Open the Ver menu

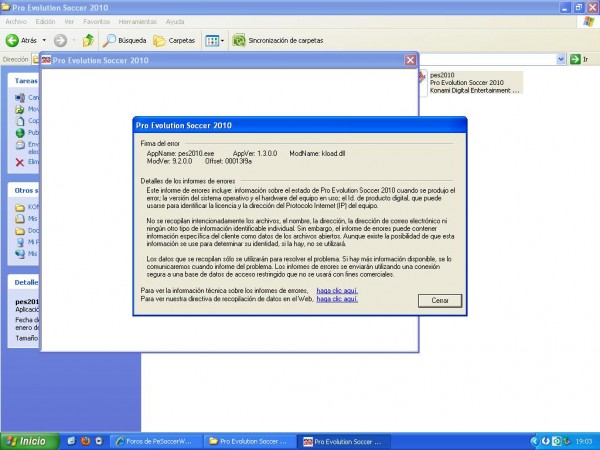[x=69, y=22]
